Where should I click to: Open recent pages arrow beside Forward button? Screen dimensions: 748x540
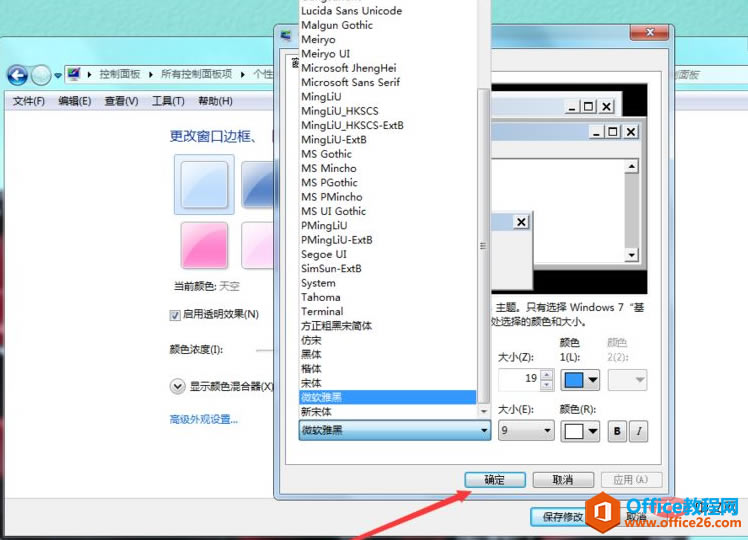tap(58, 75)
